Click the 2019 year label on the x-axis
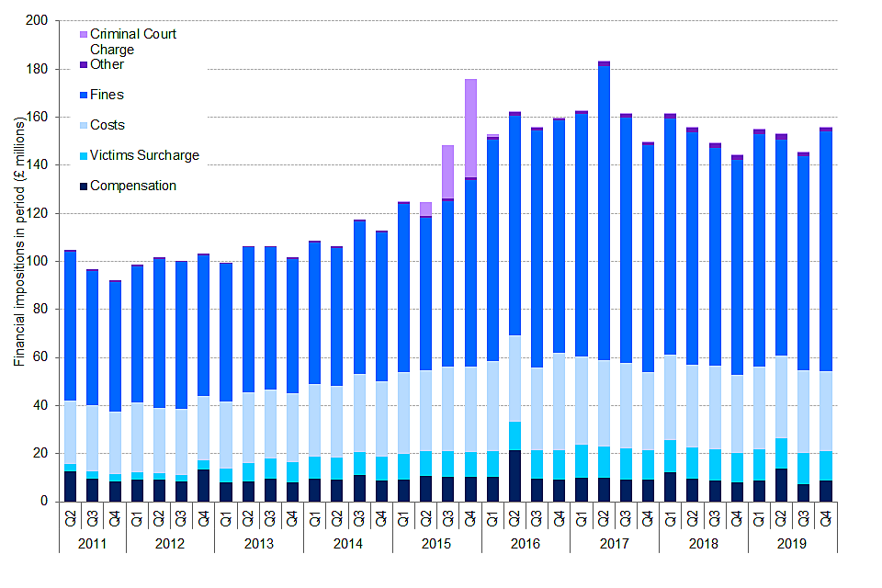The height and width of the screenshot is (588, 882). (x=792, y=543)
